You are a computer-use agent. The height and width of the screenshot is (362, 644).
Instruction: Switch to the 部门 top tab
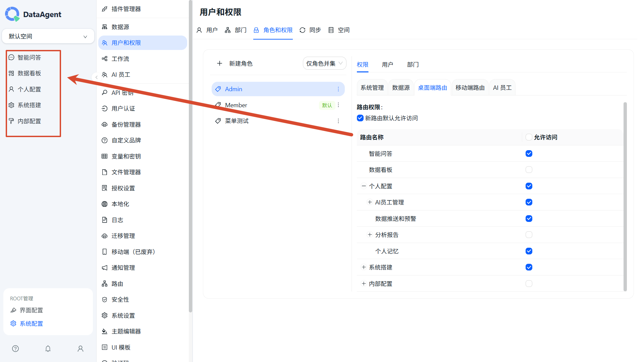pyautogui.click(x=235, y=30)
